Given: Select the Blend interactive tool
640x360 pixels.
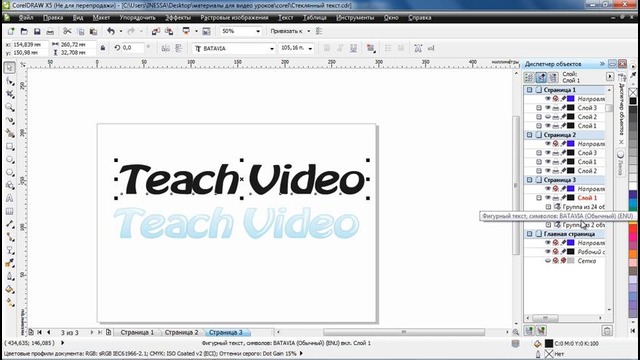Looking at the screenshot, I should (x=10, y=251).
